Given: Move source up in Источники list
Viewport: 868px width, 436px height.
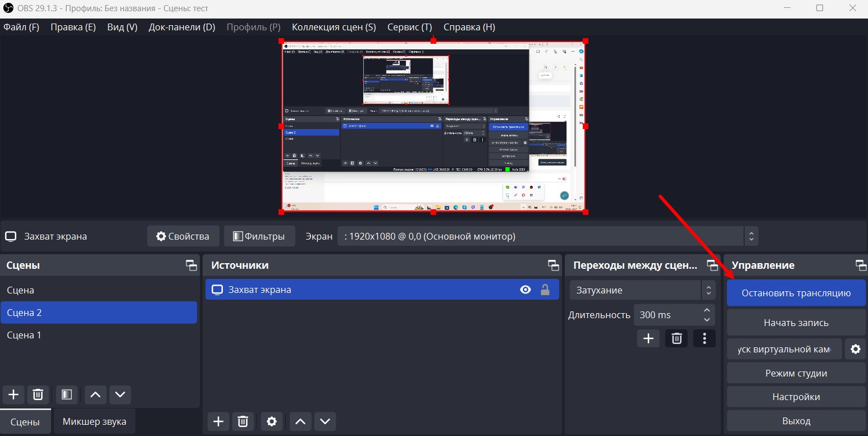Looking at the screenshot, I should [x=300, y=421].
